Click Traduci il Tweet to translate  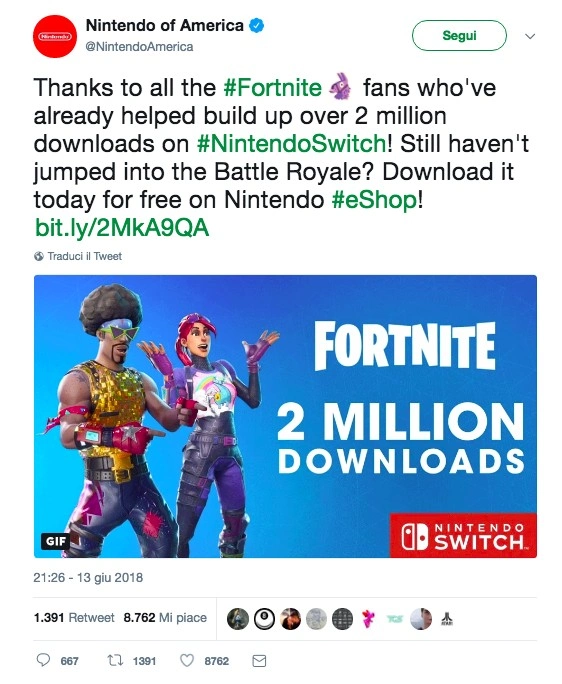[x=85, y=256]
